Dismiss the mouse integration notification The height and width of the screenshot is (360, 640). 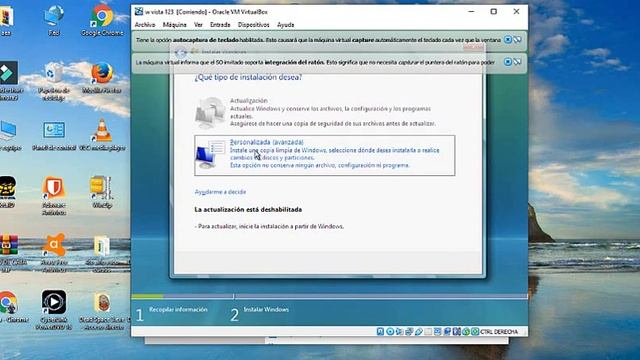507,62
